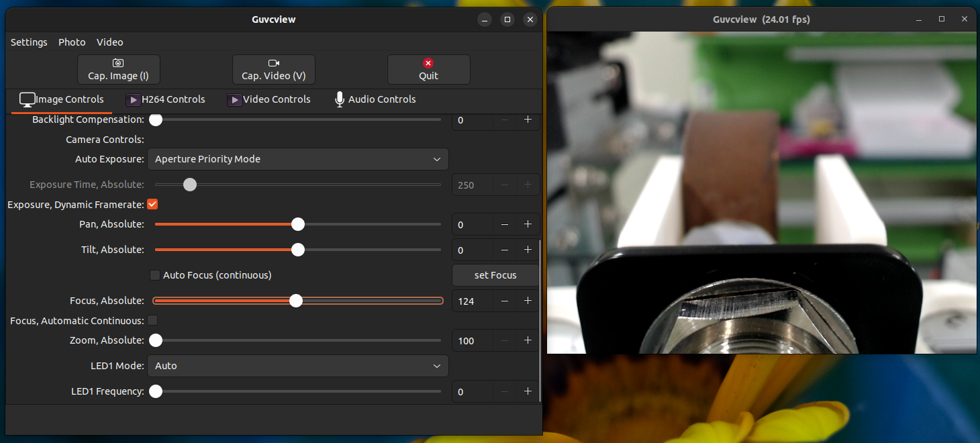Image resolution: width=980 pixels, height=443 pixels.
Task: Click the LED1 Frequency value field
Action: pos(473,391)
